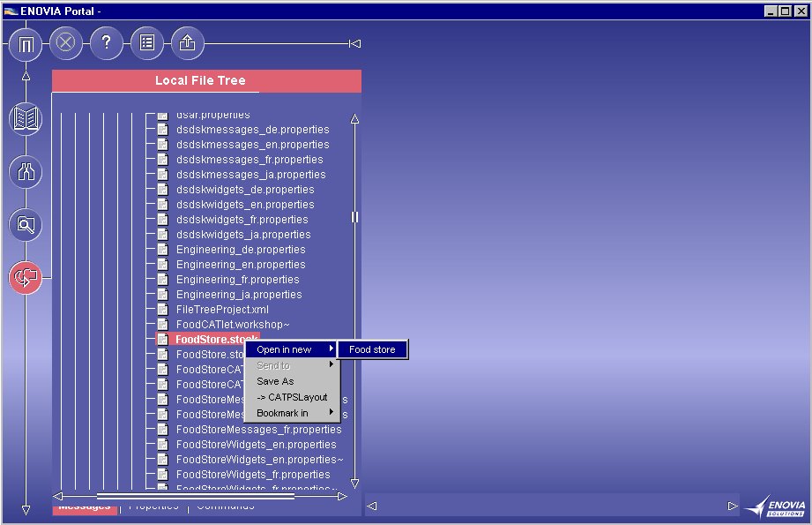Image resolution: width=812 pixels, height=525 pixels.
Task: Select dsdskwidgets_de.properties
Action: coord(245,190)
